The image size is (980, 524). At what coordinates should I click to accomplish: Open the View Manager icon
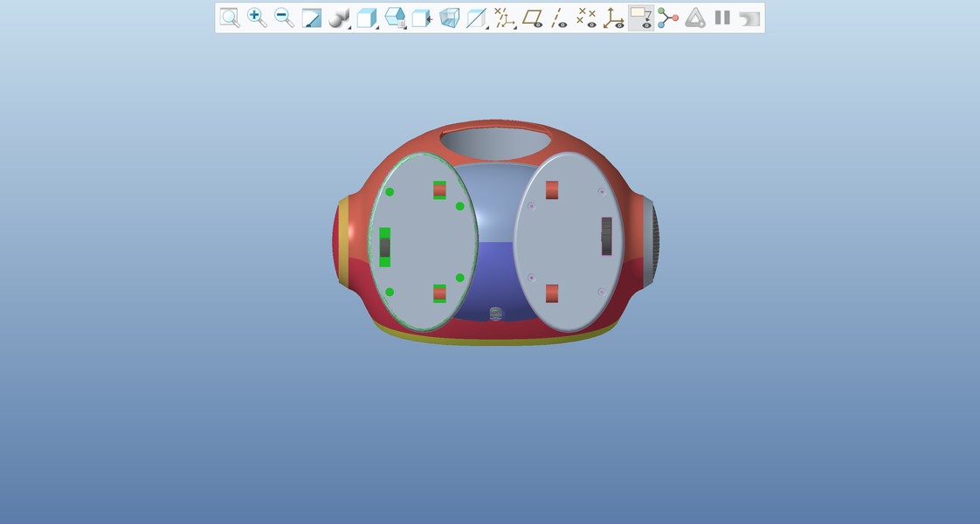422,17
